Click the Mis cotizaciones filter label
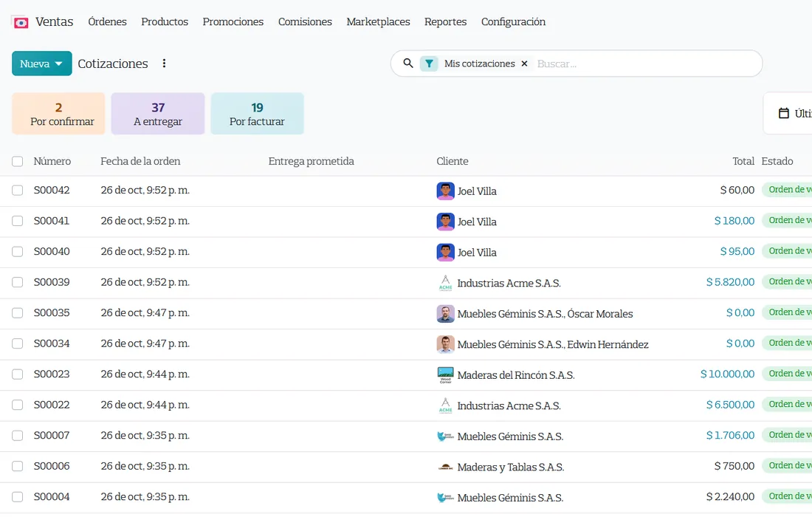The image size is (812, 517). coord(480,64)
